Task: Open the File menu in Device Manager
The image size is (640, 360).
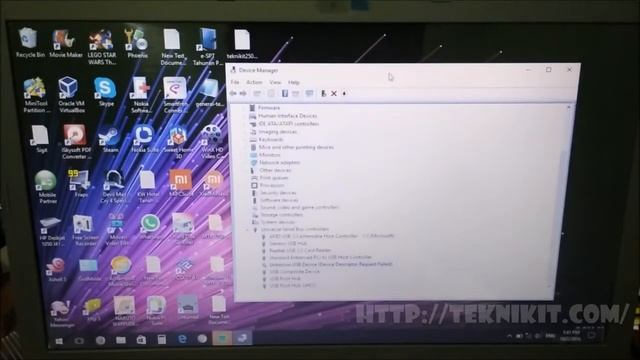Action: click(x=235, y=82)
